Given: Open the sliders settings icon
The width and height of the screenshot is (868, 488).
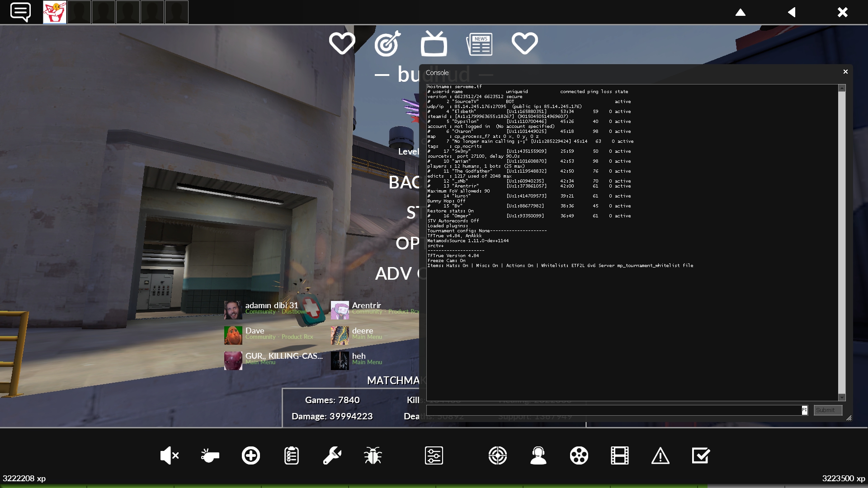Looking at the screenshot, I should (x=434, y=455).
